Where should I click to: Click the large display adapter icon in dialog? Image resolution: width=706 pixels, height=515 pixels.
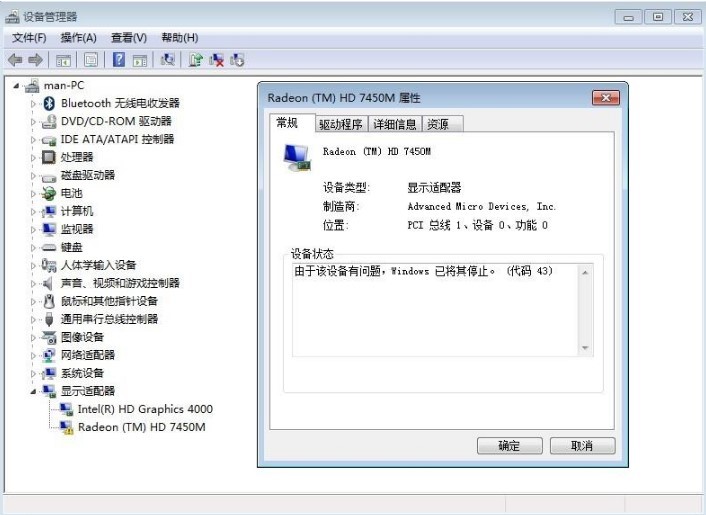(297, 158)
